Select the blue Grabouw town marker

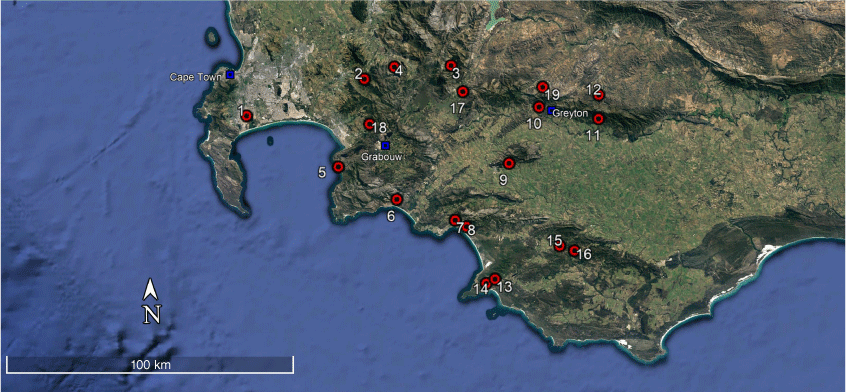pos(385,146)
